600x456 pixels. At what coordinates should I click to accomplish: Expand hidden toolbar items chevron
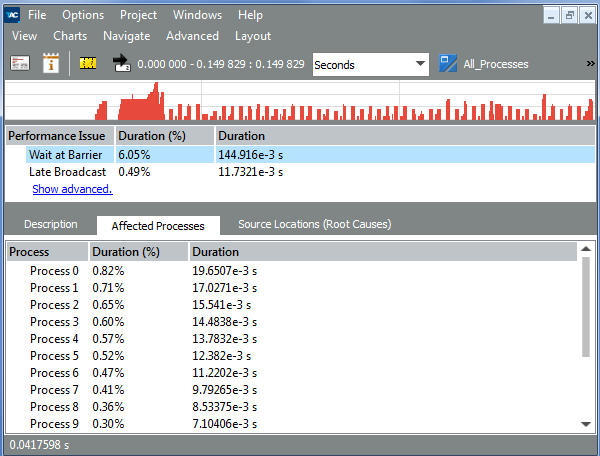(590, 64)
